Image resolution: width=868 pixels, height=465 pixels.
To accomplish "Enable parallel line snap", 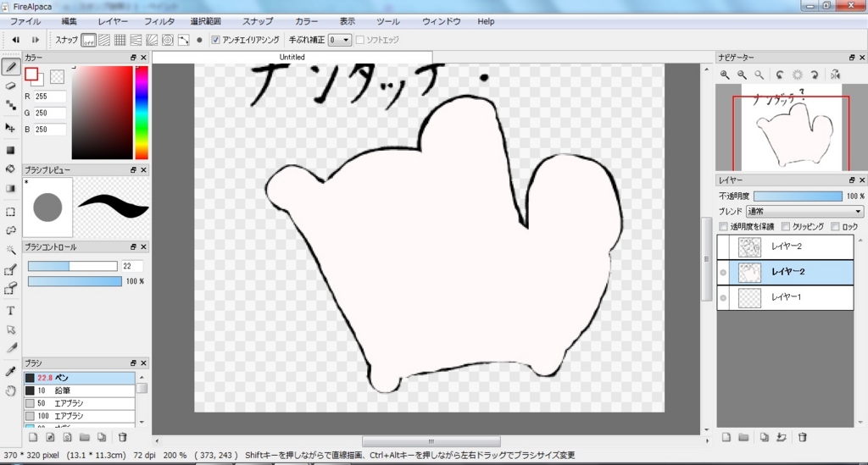I will click(104, 40).
